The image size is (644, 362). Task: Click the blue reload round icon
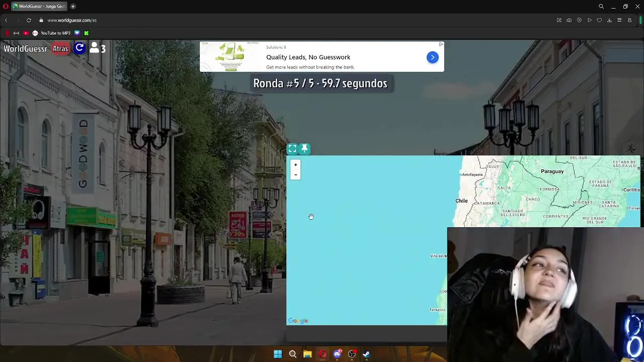pyautogui.click(x=79, y=48)
